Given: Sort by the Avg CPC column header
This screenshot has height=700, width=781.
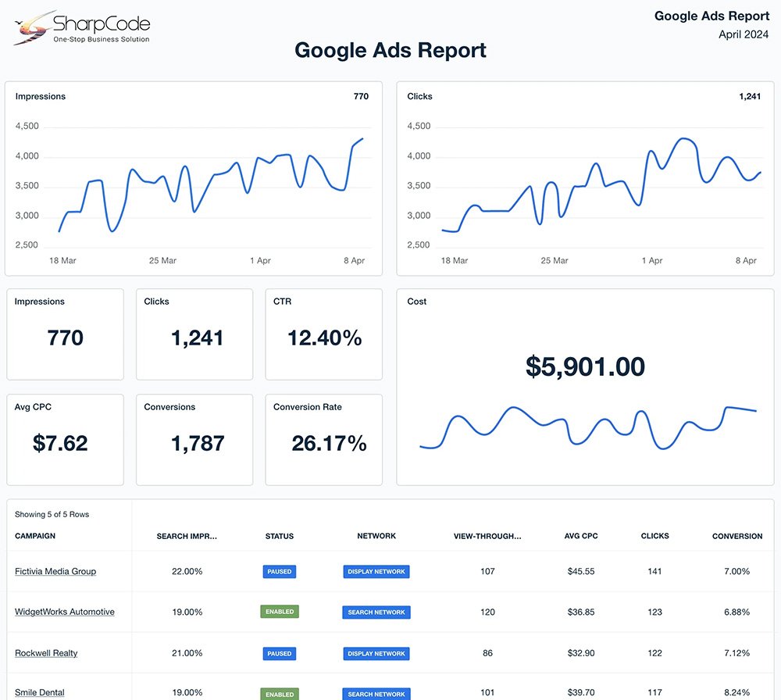Looking at the screenshot, I should coord(581,536).
